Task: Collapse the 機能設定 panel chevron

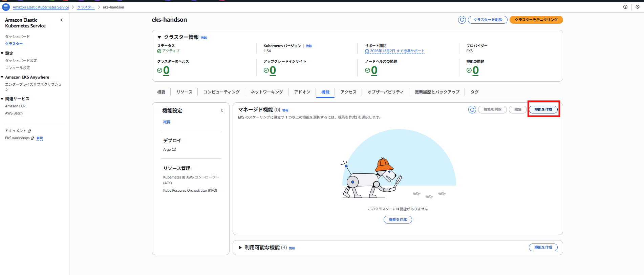Action: (x=222, y=110)
